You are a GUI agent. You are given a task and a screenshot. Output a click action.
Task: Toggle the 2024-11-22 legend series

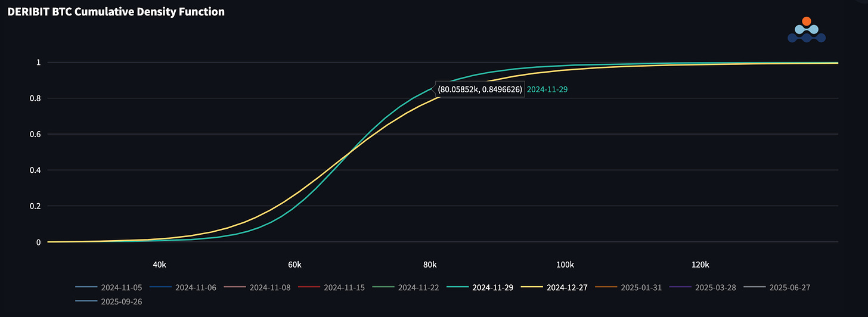pos(405,287)
